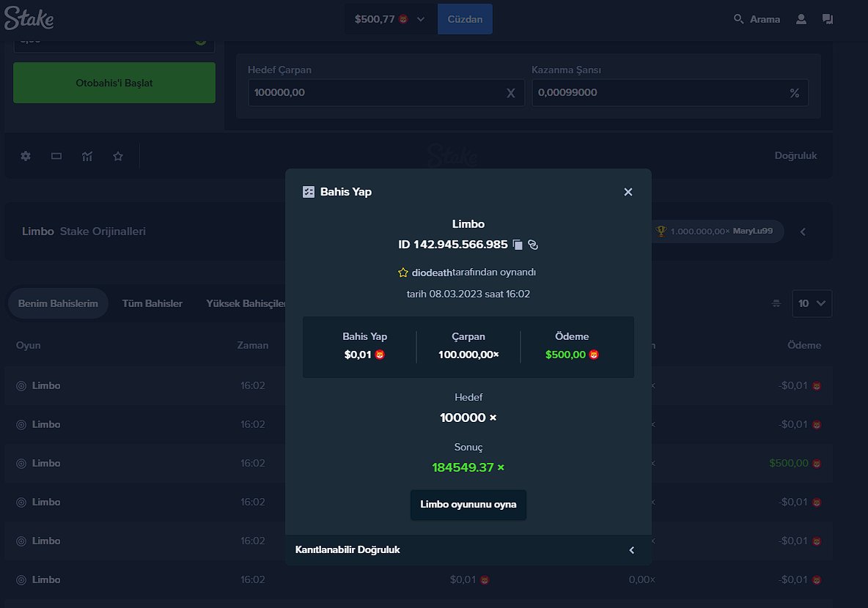868x608 pixels.
Task: Open the balance currency dropdown
Action: point(390,19)
